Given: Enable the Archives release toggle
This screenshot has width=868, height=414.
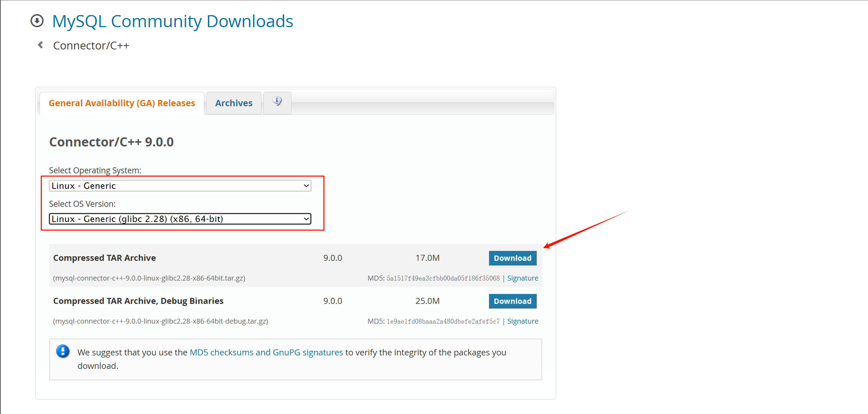Looking at the screenshot, I should 233,103.
